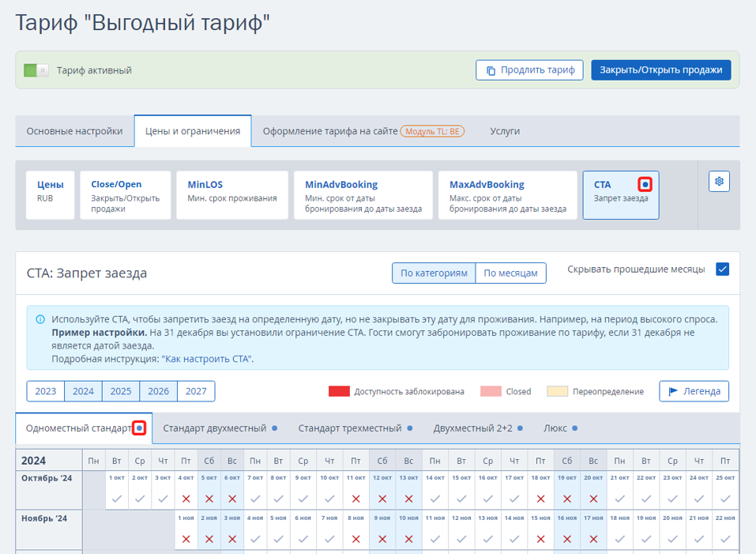
Task: Click the gear settings icon beside CTA
Action: tap(719, 181)
